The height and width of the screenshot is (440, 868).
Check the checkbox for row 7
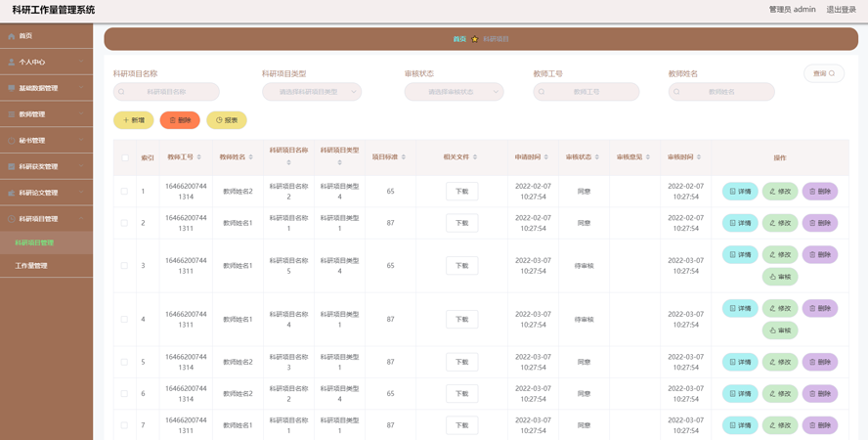124,425
